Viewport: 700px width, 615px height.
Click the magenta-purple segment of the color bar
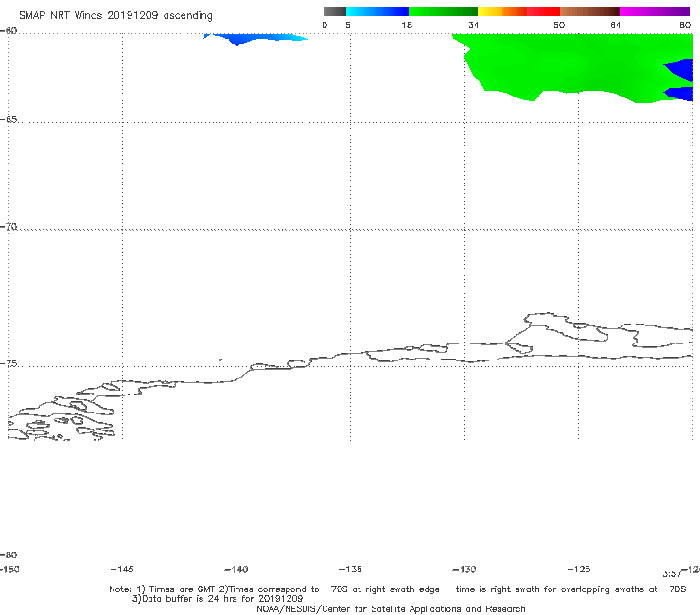pos(655,11)
